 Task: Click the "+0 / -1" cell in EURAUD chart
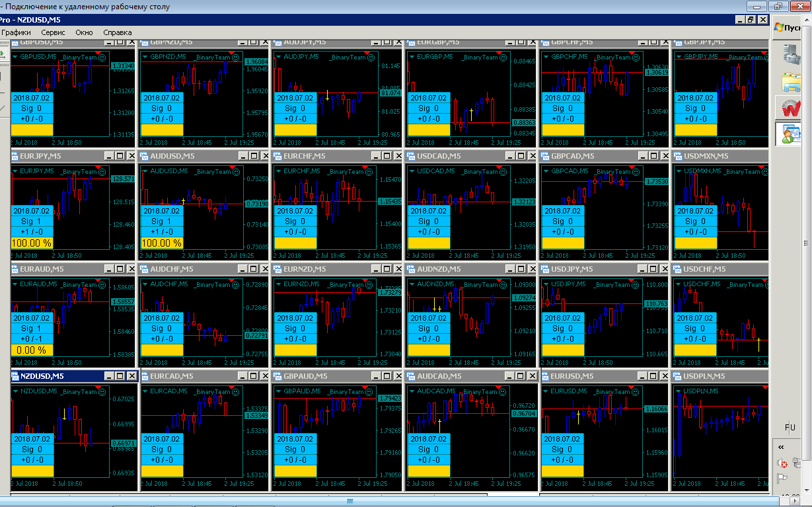(31, 339)
